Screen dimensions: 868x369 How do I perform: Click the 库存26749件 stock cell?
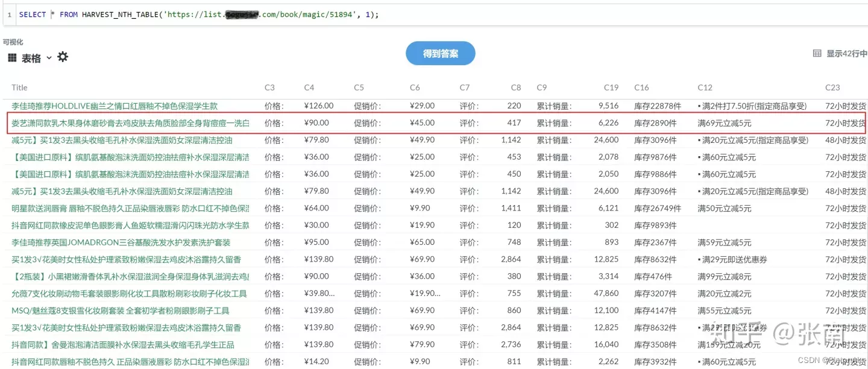(x=658, y=208)
